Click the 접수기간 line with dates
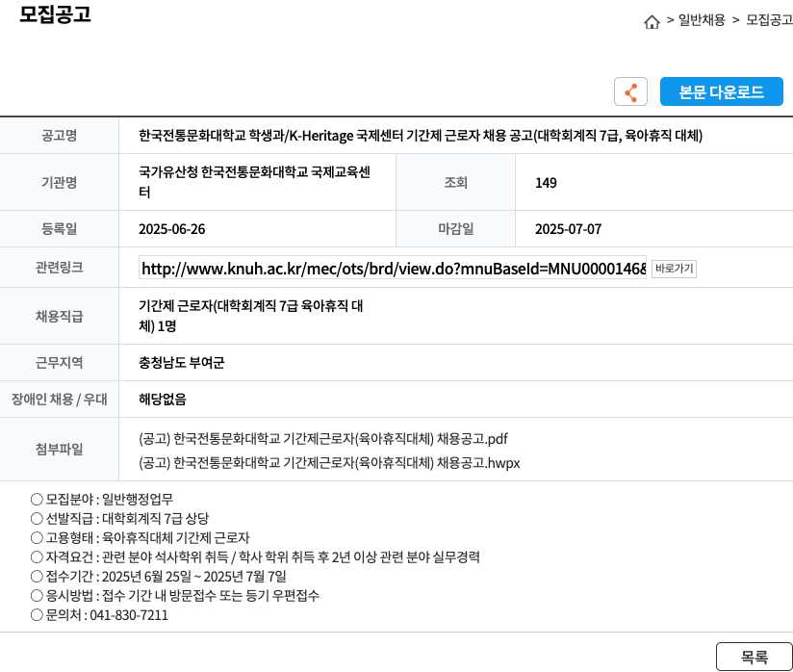Screen dimensions: 793x672 pos(158,577)
